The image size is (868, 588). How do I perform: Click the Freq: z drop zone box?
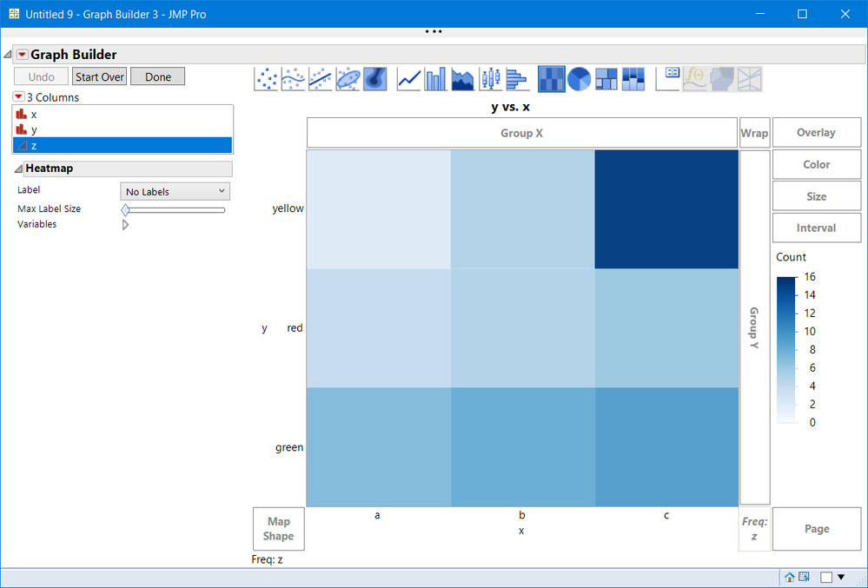(754, 529)
